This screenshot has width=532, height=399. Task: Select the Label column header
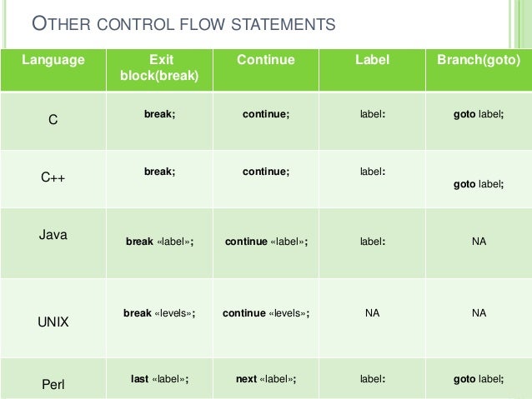pos(372,70)
